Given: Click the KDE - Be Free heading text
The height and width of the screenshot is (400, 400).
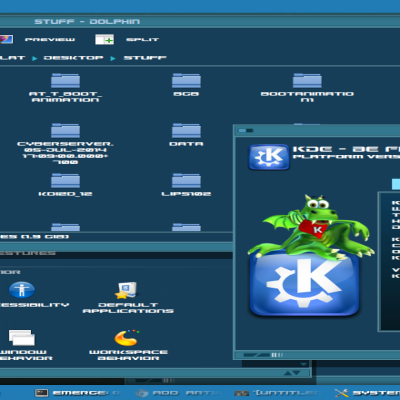Looking at the screenshot, I should [346, 149].
